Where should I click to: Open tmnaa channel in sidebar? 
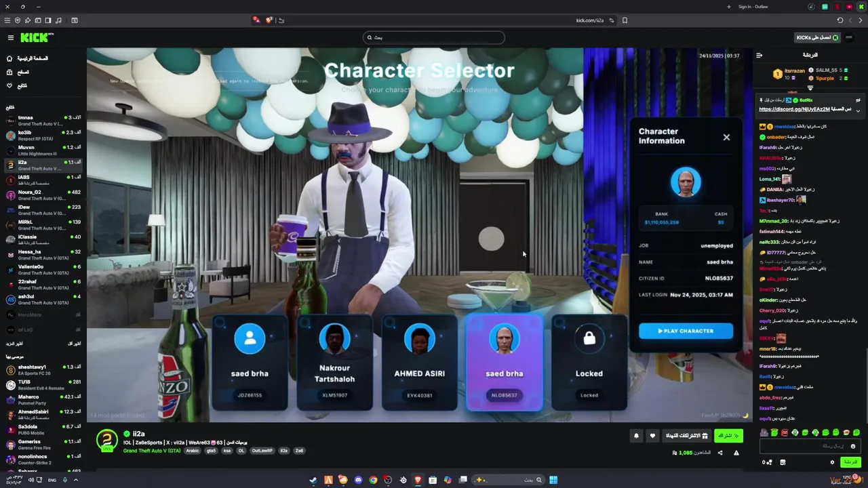43,121
